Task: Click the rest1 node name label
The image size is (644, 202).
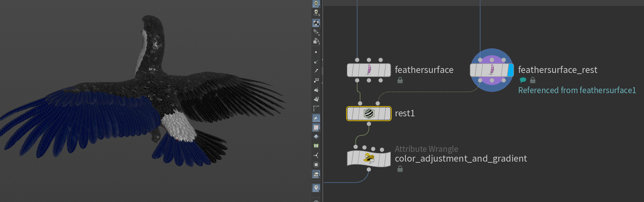Action: (405, 113)
